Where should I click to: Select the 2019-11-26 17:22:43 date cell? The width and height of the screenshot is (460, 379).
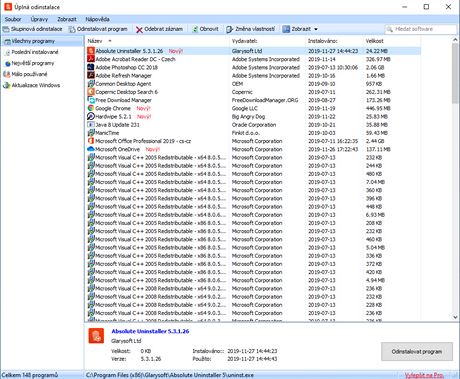tap(333, 149)
